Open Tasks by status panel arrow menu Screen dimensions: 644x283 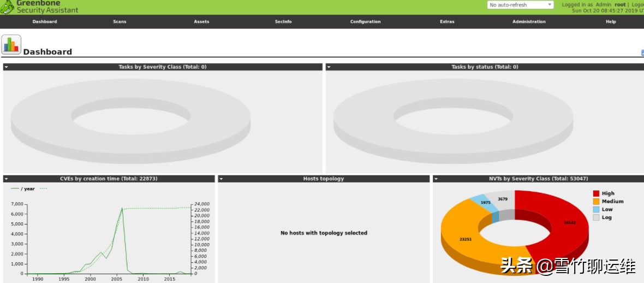click(329, 67)
